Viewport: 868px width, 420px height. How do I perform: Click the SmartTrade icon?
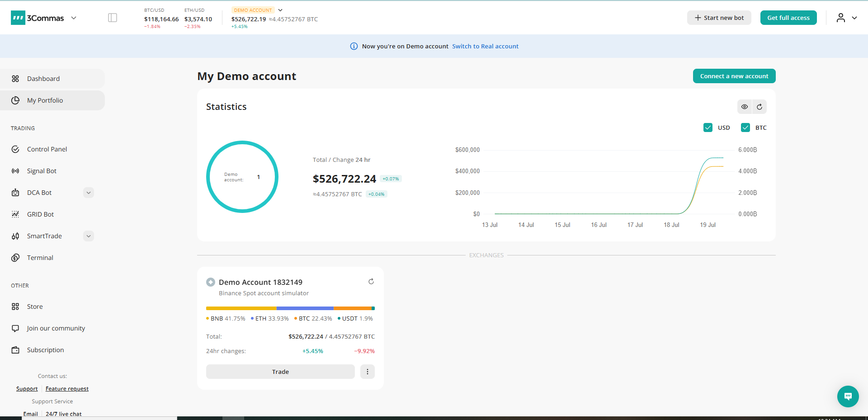click(15, 236)
